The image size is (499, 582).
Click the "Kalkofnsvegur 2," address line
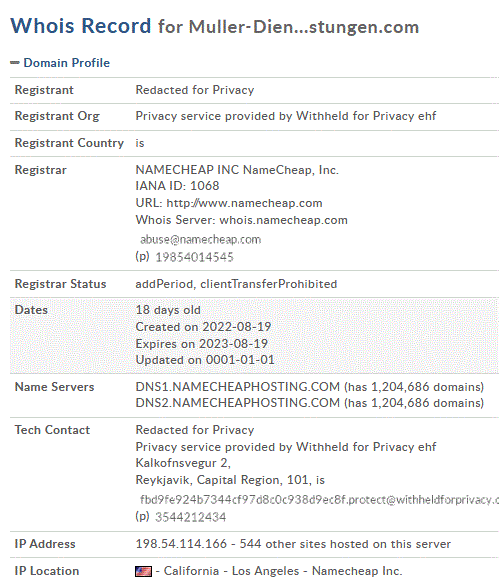(183, 463)
